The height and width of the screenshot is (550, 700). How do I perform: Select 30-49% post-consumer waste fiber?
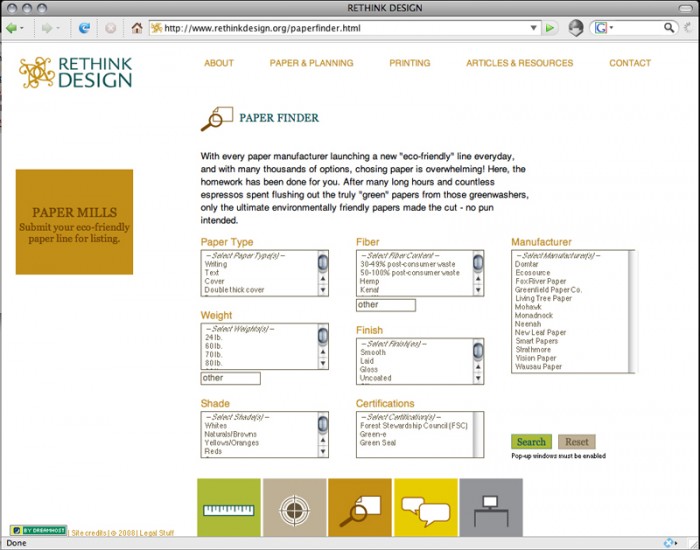(x=408, y=264)
